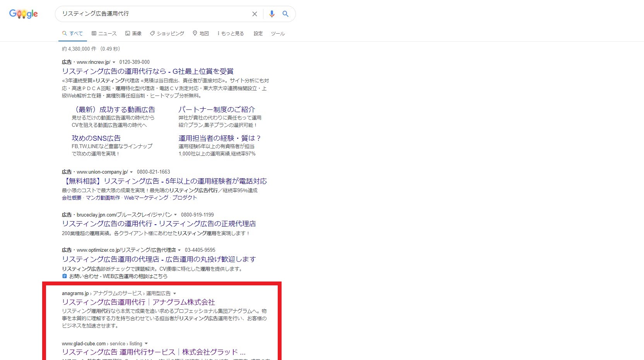Switch to the ニュース tab

tap(104, 34)
